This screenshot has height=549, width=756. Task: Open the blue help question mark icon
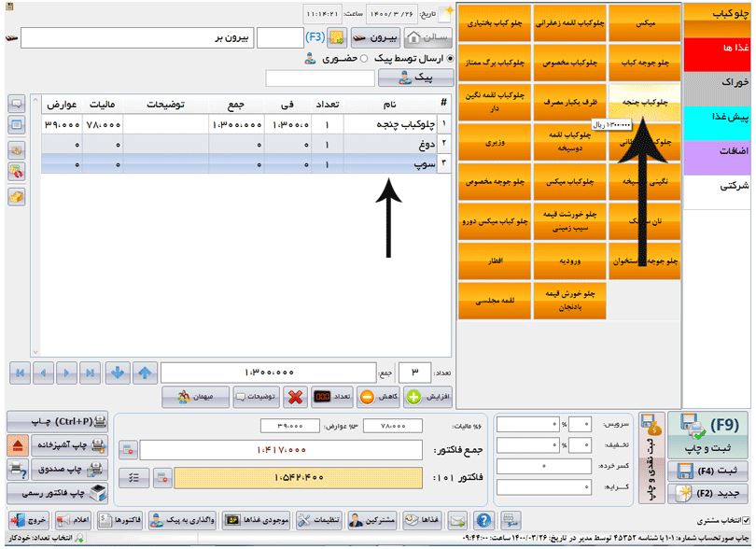coord(484,521)
